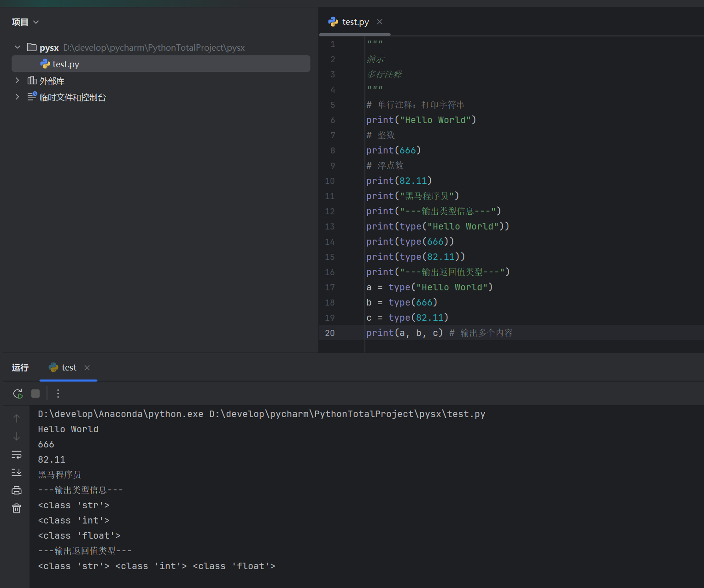This screenshot has height=588, width=704.
Task: Click console line ---输出返回值类型---
Action: click(x=85, y=551)
